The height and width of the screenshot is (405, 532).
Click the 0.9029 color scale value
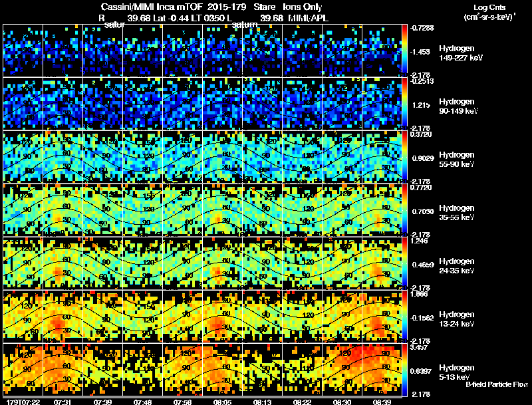coord(423,158)
